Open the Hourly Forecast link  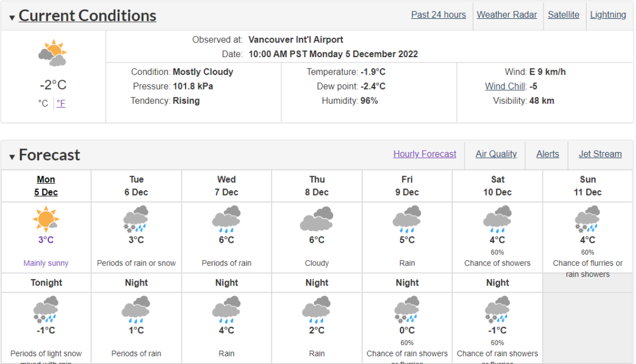tap(425, 154)
